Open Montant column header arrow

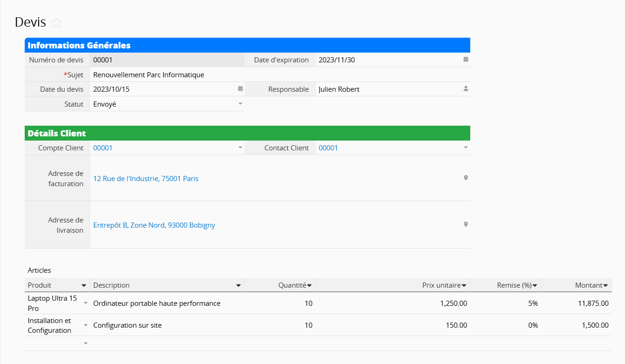[605, 285]
